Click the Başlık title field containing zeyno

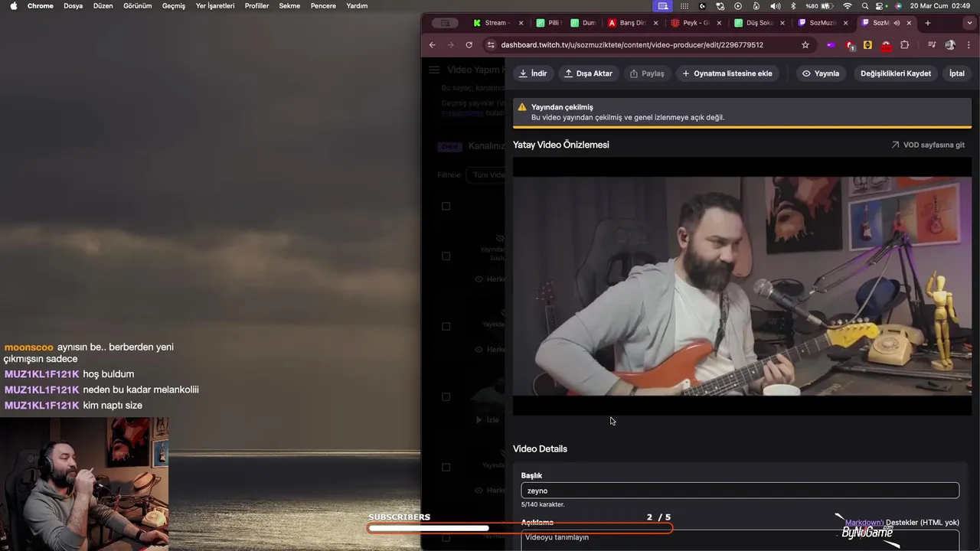pyautogui.click(x=740, y=491)
